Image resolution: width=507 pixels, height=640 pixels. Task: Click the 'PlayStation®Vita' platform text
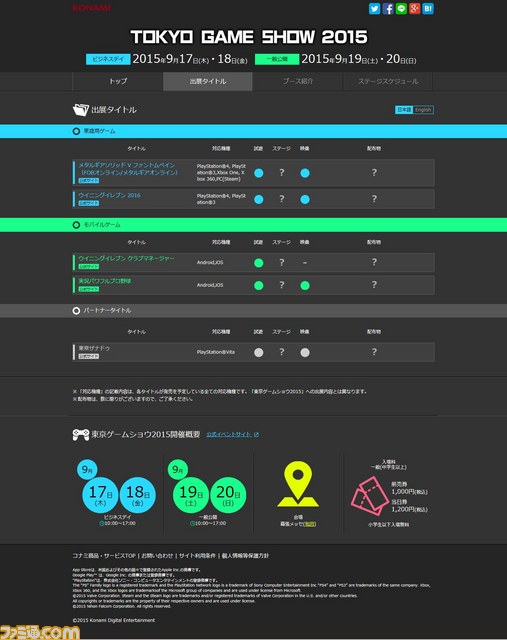[216, 352]
